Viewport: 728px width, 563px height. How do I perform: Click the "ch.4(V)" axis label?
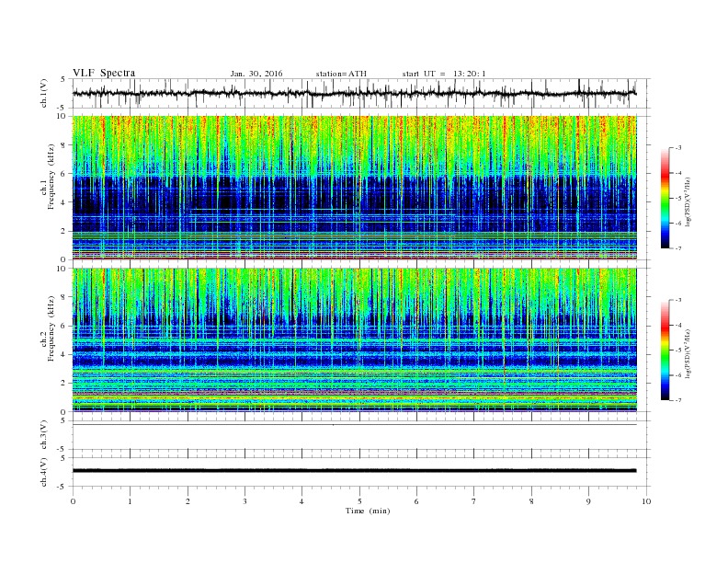pos(44,472)
